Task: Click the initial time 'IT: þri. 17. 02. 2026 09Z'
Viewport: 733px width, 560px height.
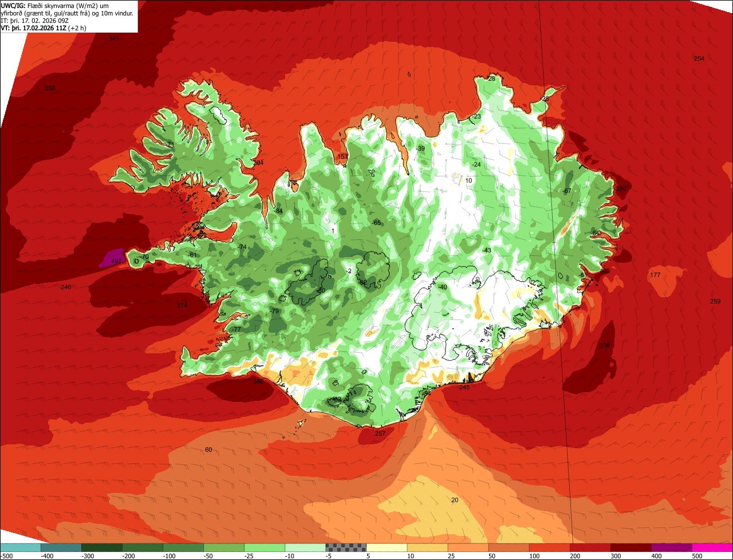Action: [35, 20]
